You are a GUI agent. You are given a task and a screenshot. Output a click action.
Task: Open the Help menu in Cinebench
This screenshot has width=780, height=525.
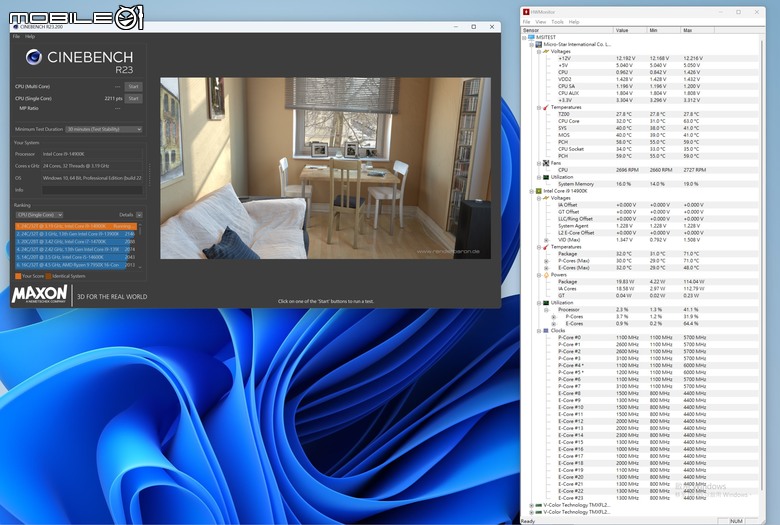(x=30, y=36)
